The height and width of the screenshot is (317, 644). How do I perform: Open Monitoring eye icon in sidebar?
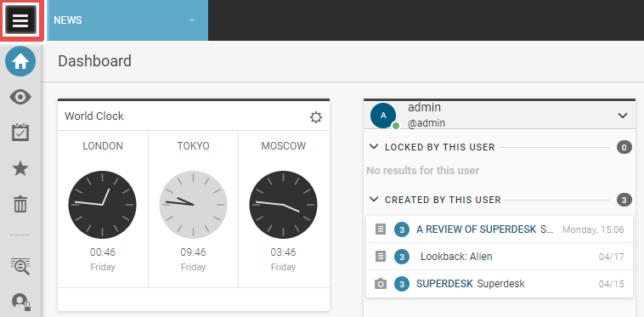coord(20,98)
